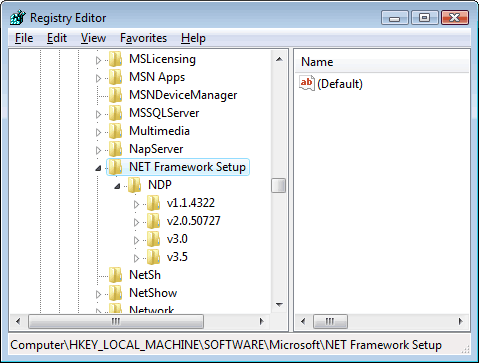This screenshot has height=363, width=479.
Task: Click the tree horizontal scrollbar right arrow
Action: click(x=262, y=322)
